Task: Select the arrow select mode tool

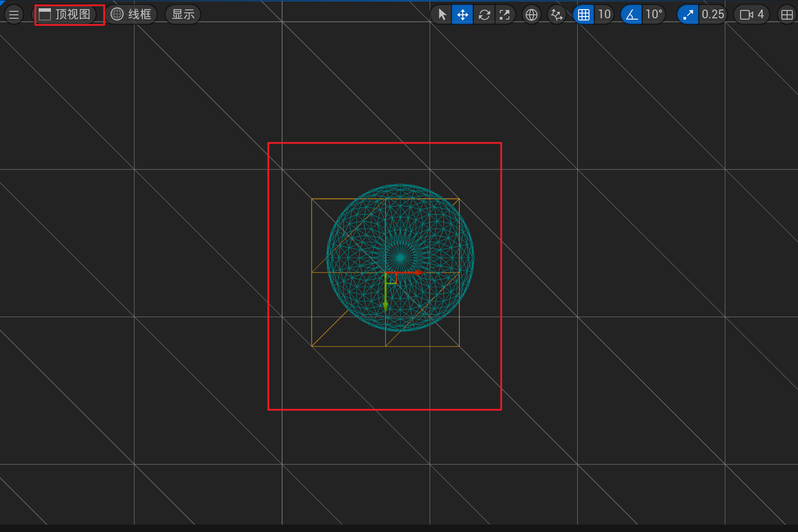Action: pyautogui.click(x=442, y=14)
